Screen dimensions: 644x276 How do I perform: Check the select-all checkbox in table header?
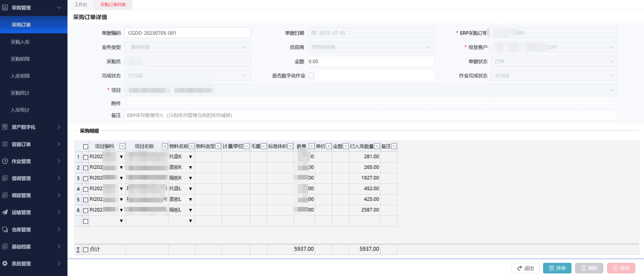coord(85,146)
